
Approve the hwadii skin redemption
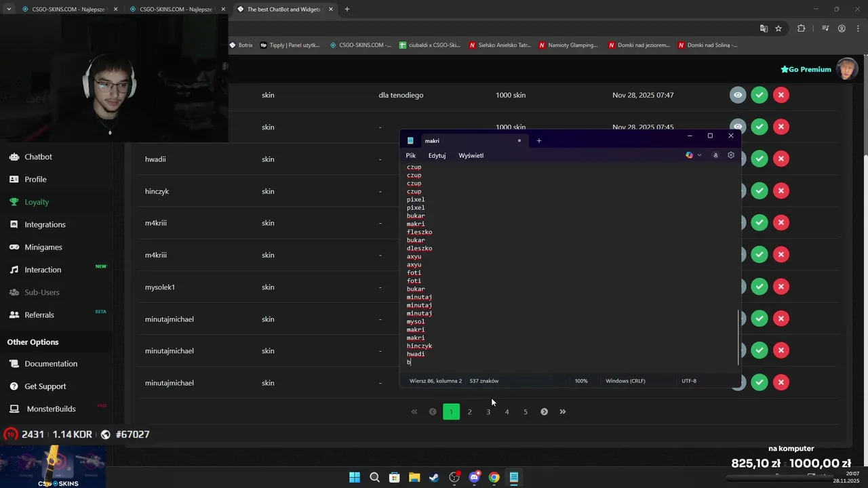pyautogui.click(x=759, y=159)
